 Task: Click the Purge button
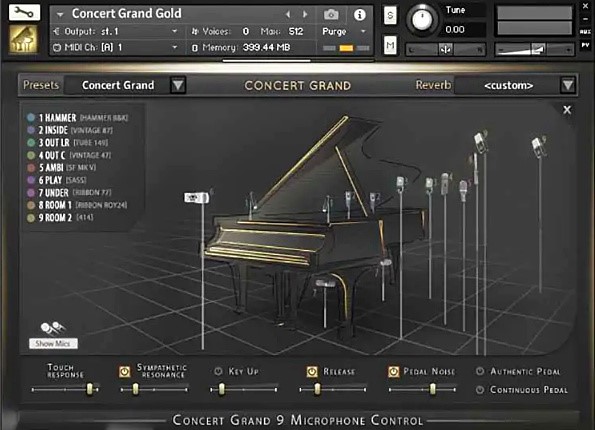(x=334, y=32)
